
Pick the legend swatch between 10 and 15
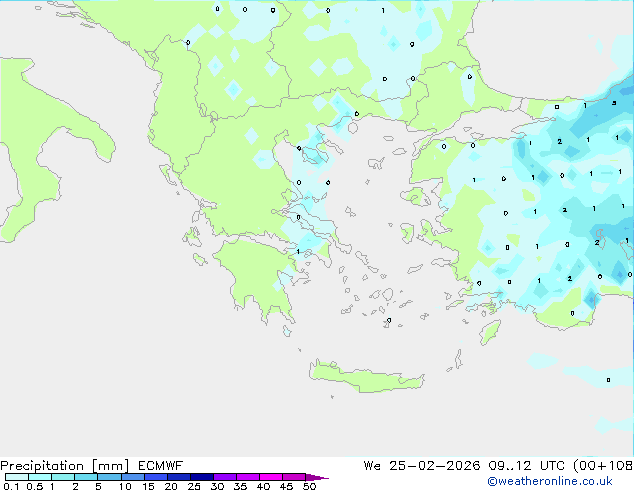[132, 477]
